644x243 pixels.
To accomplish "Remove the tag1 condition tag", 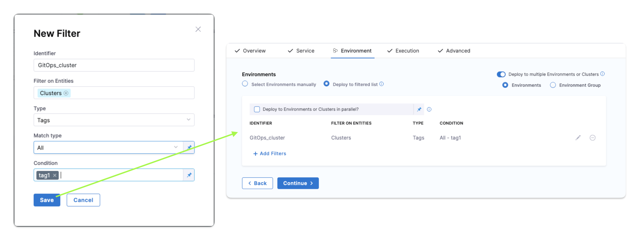I will (55, 175).
